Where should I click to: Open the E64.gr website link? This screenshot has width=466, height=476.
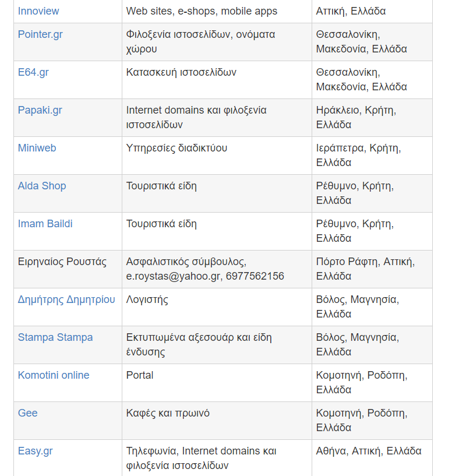click(x=34, y=72)
